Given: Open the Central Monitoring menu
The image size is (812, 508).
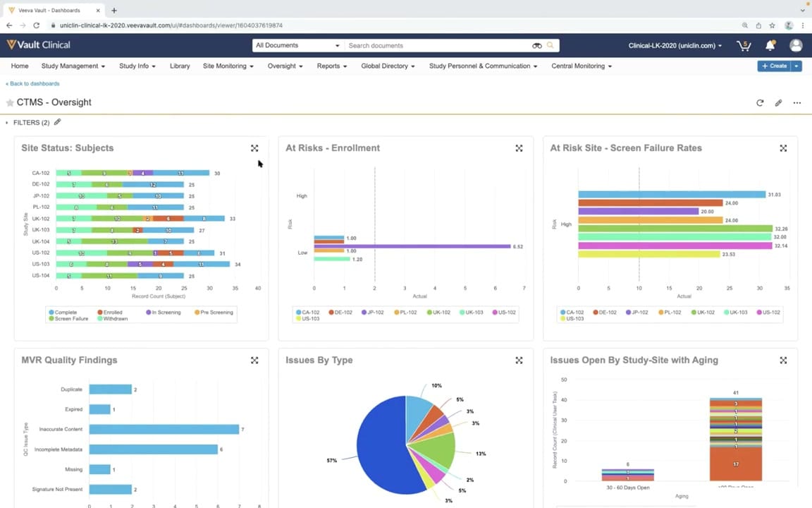Looking at the screenshot, I should (582, 66).
